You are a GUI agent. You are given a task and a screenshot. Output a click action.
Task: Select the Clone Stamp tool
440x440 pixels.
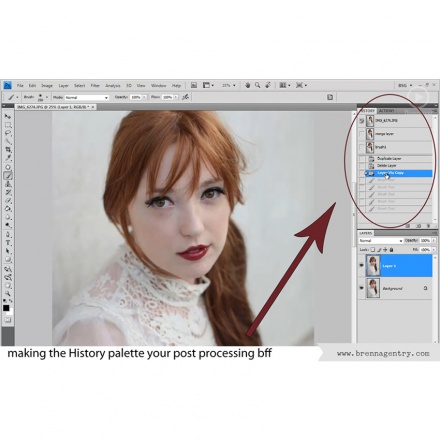click(8, 184)
